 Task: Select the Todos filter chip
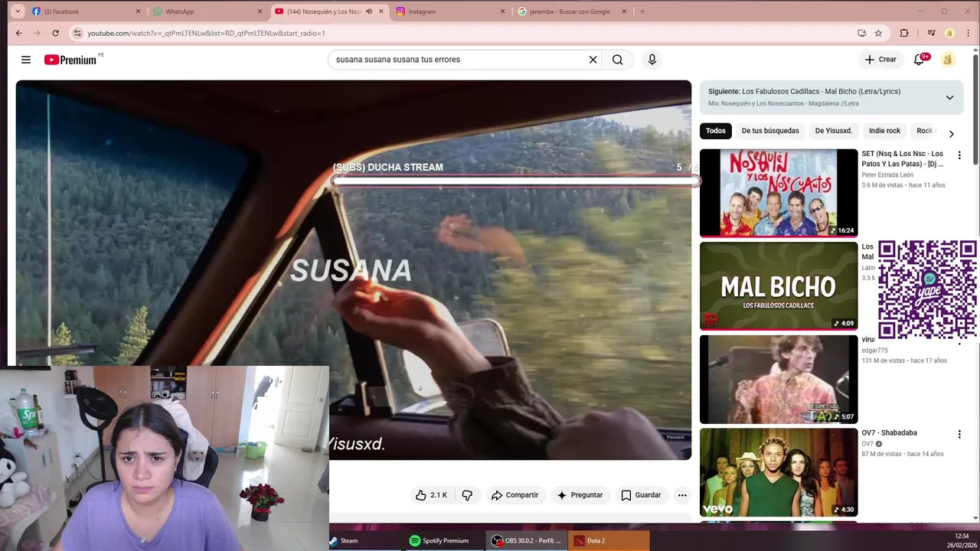coord(716,131)
